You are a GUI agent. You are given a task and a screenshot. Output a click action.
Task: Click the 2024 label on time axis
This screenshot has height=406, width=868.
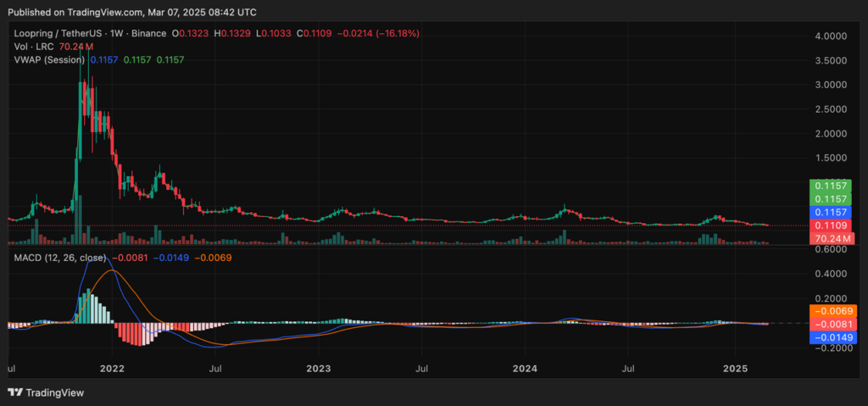point(526,370)
